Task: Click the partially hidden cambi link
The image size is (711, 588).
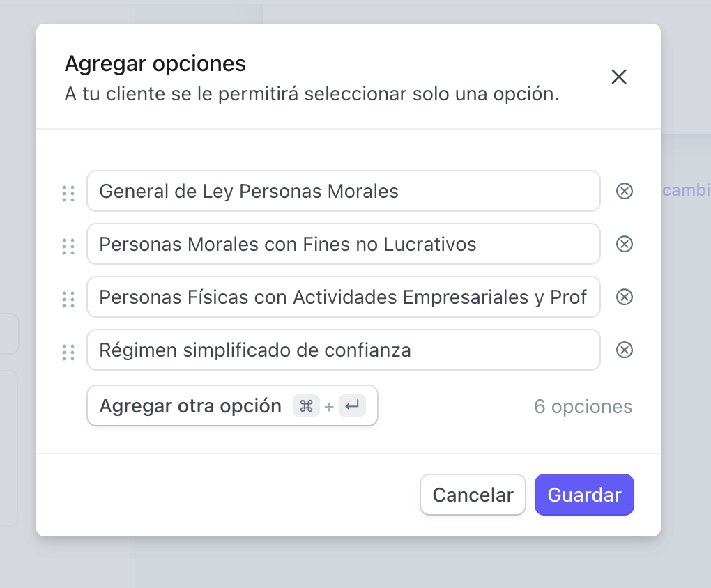Action: pyautogui.click(x=686, y=190)
